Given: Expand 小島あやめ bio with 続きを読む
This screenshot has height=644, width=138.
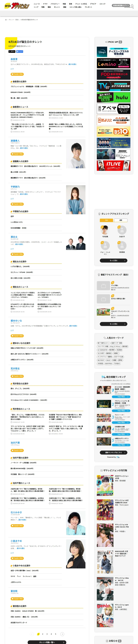Looking at the screenshot, I should (x=21, y=548).
